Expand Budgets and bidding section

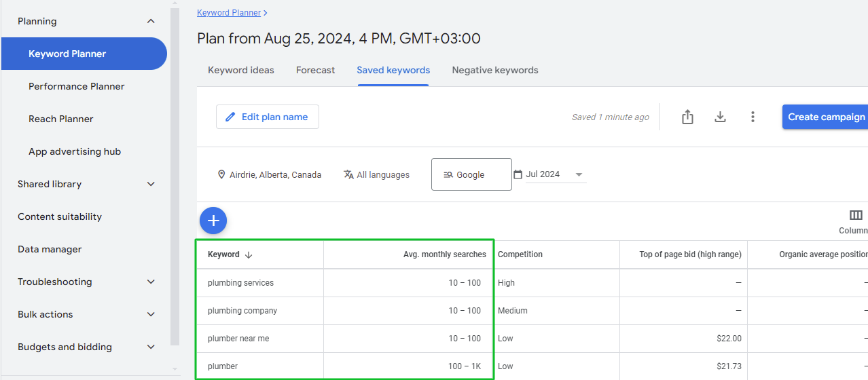click(151, 347)
